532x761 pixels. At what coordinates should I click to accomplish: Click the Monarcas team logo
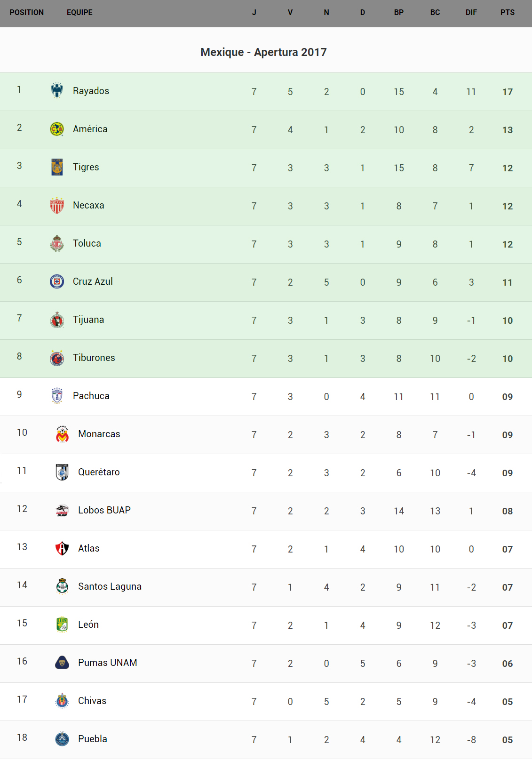tap(62, 434)
